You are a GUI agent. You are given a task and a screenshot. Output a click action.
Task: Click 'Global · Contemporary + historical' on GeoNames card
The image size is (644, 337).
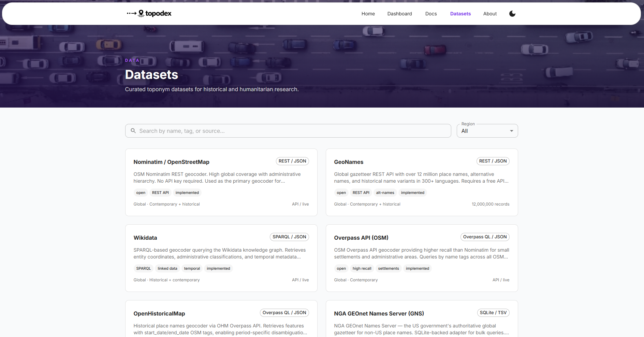click(x=367, y=204)
